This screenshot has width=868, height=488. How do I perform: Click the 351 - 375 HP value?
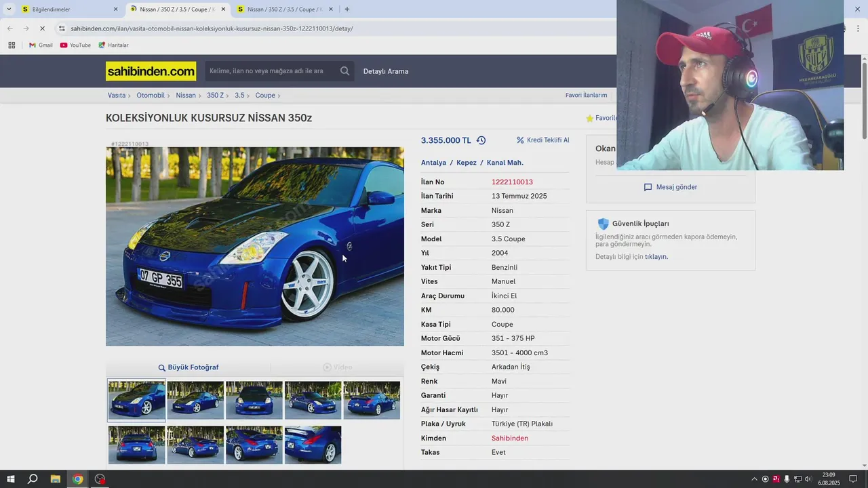coord(513,338)
